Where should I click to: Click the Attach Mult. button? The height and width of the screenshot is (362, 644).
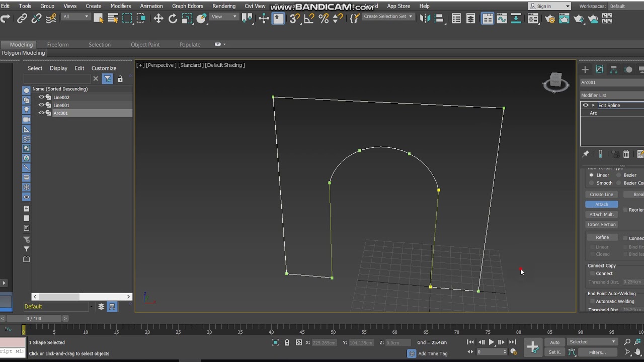(601, 214)
